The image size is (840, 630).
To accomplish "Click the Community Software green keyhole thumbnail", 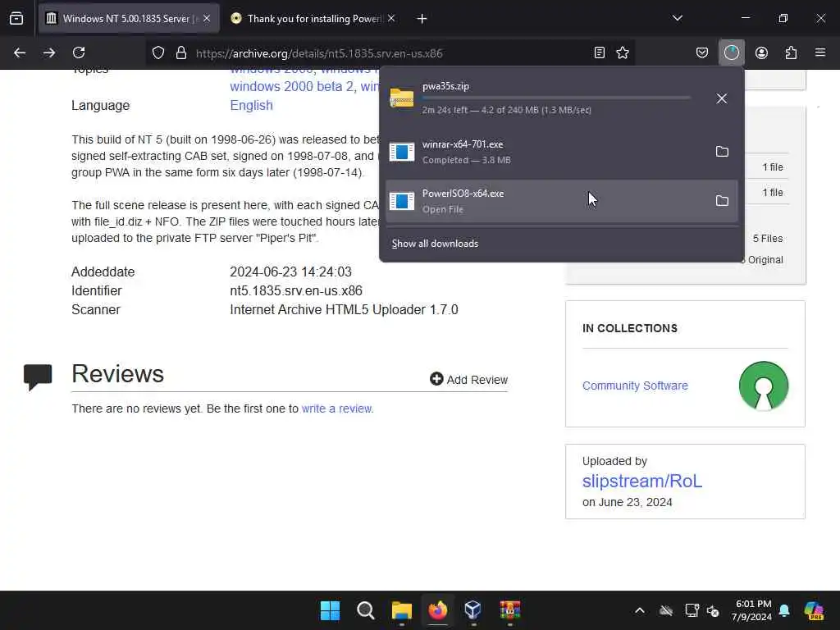I will 764,386.
